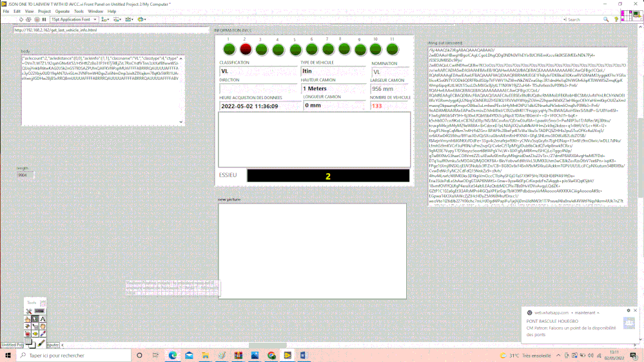Select the Scroll Window hand tool
Image resolution: width=644 pixels, height=362 pixels.
point(43,327)
